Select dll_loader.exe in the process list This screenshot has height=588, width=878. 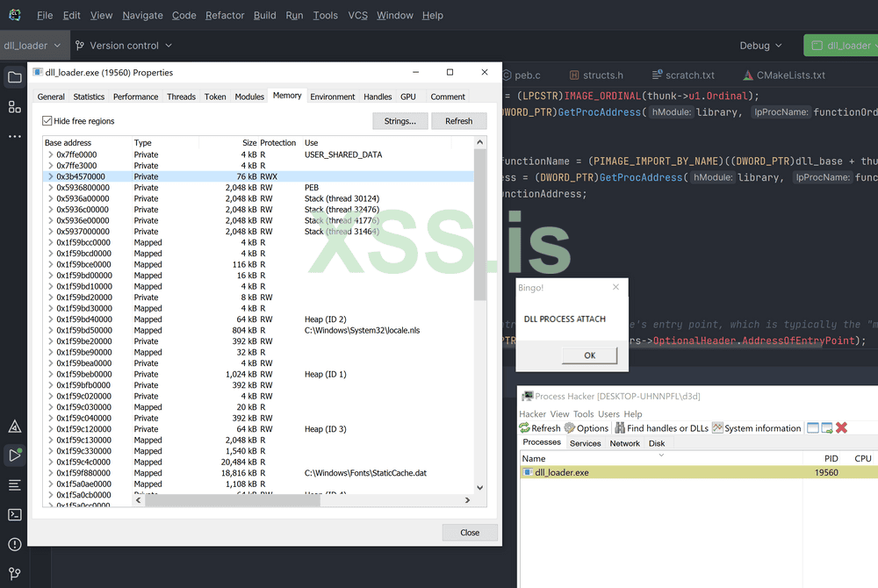(562, 472)
